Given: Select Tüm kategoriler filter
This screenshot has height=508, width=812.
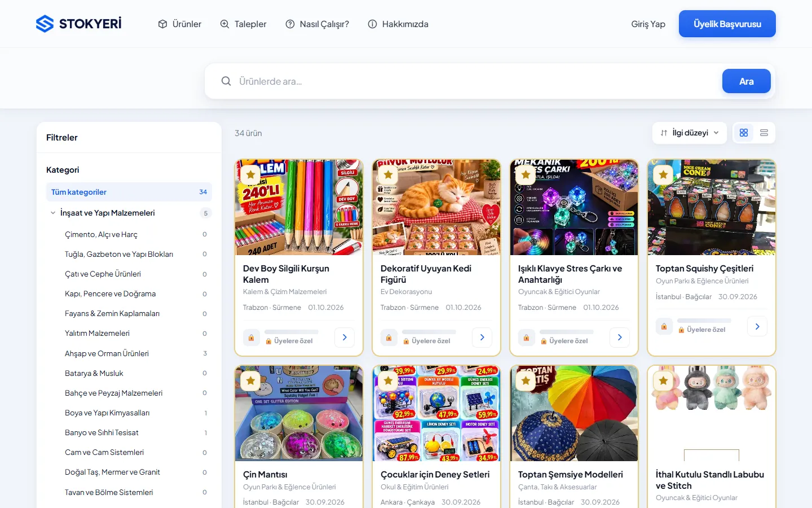Looking at the screenshot, I should pyautogui.click(x=129, y=192).
